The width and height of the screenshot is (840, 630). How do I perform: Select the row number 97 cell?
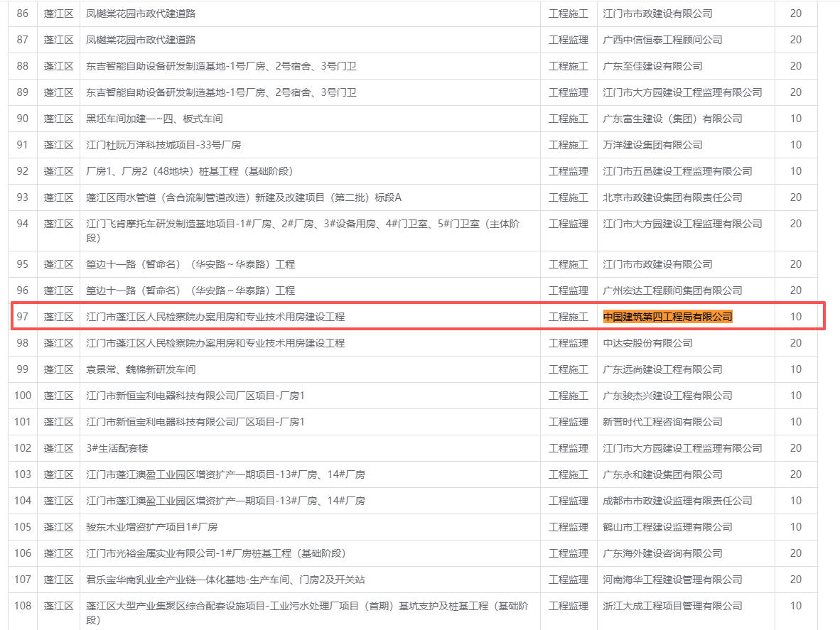point(23,317)
